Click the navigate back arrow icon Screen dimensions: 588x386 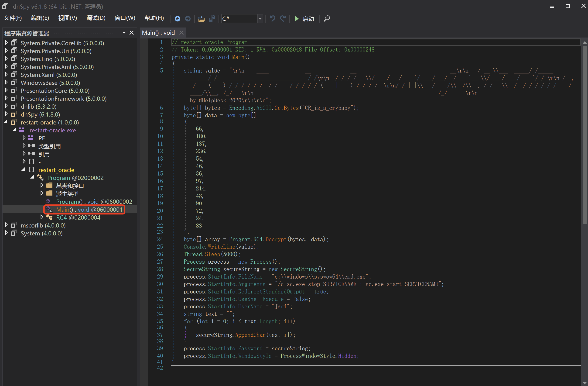point(177,19)
